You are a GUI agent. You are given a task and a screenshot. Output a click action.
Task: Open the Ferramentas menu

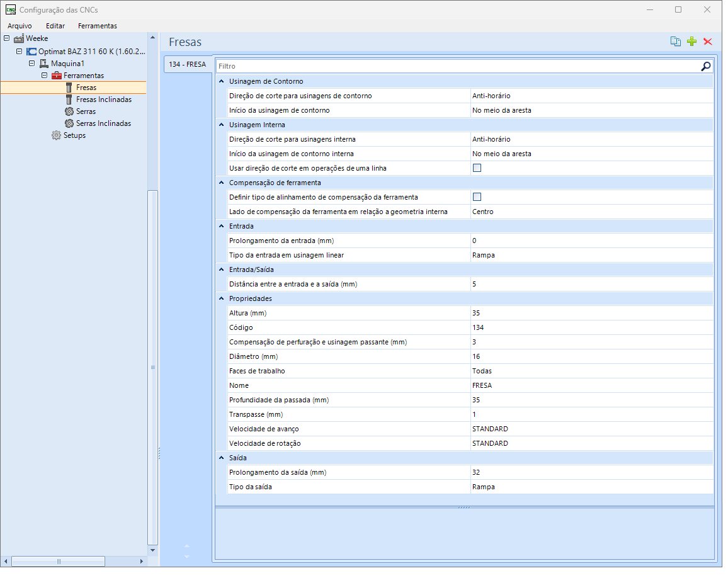98,26
